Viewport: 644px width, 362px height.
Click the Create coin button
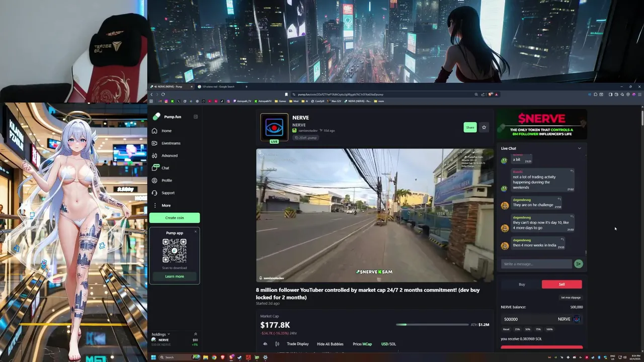tap(175, 218)
